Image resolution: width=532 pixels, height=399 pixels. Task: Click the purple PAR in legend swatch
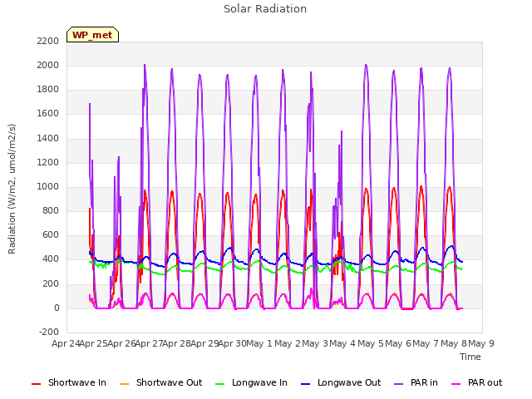pyautogui.click(x=399, y=384)
